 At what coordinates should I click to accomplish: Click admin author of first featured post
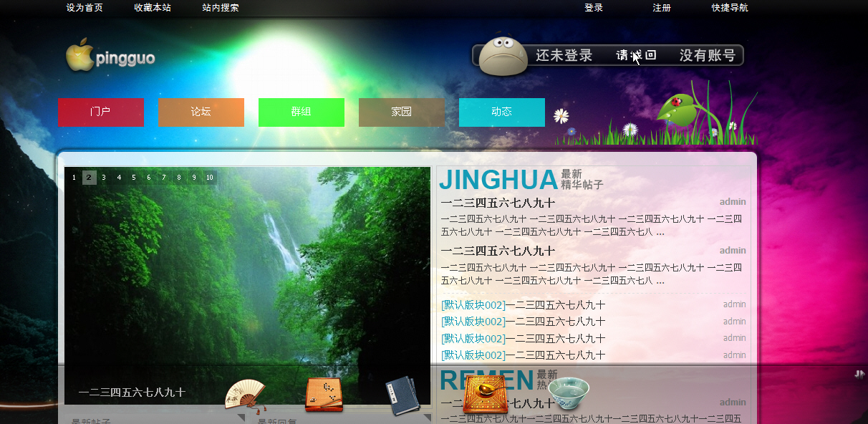coord(733,202)
